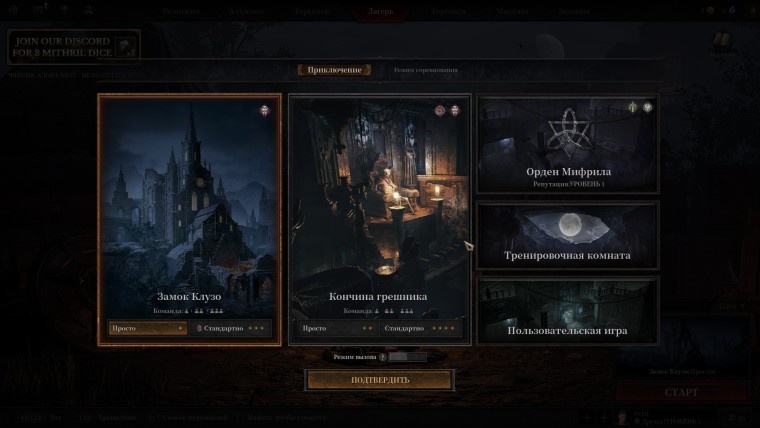Toggle the Режим вызова switch
Image resolution: width=760 pixels, height=428 pixels.
click(408, 357)
